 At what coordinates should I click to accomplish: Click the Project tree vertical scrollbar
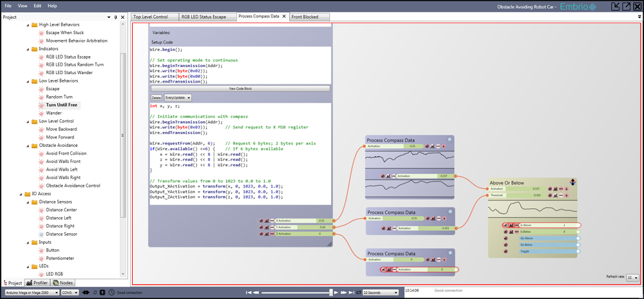(x=123, y=135)
